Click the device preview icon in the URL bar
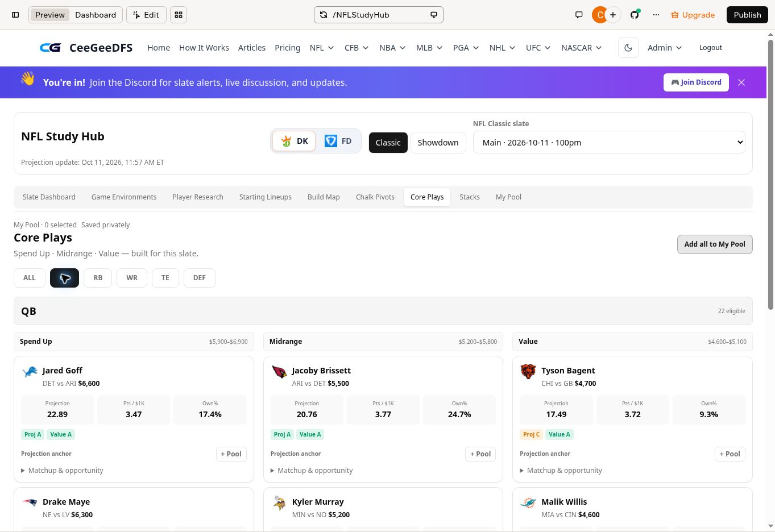The height and width of the screenshot is (532, 775). pos(434,15)
